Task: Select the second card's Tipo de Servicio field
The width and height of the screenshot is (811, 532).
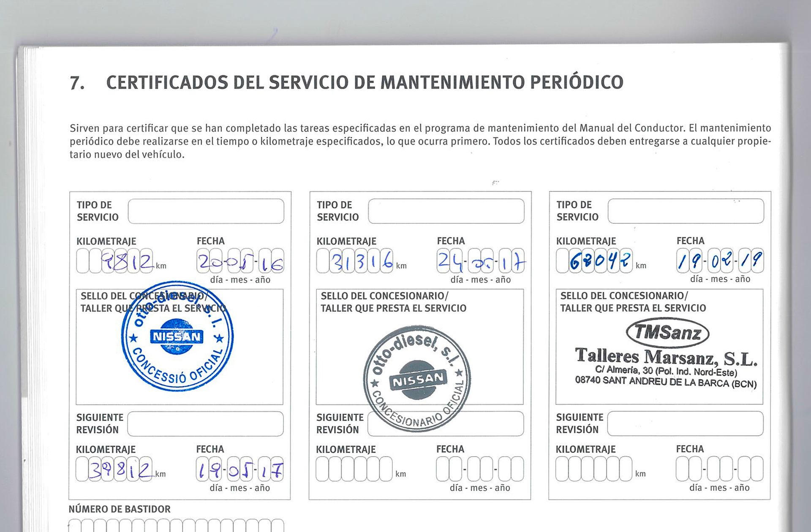Action: [x=446, y=211]
